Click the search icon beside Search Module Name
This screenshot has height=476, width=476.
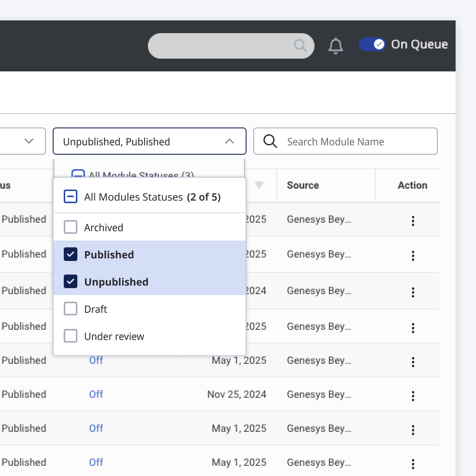pyautogui.click(x=270, y=141)
